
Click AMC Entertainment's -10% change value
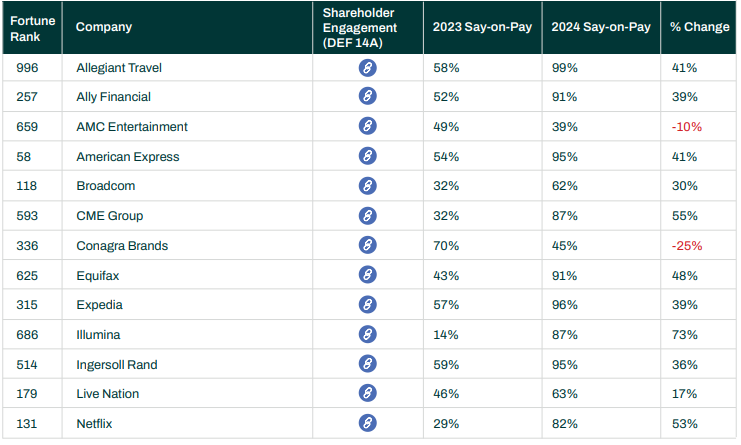pyautogui.click(x=687, y=127)
